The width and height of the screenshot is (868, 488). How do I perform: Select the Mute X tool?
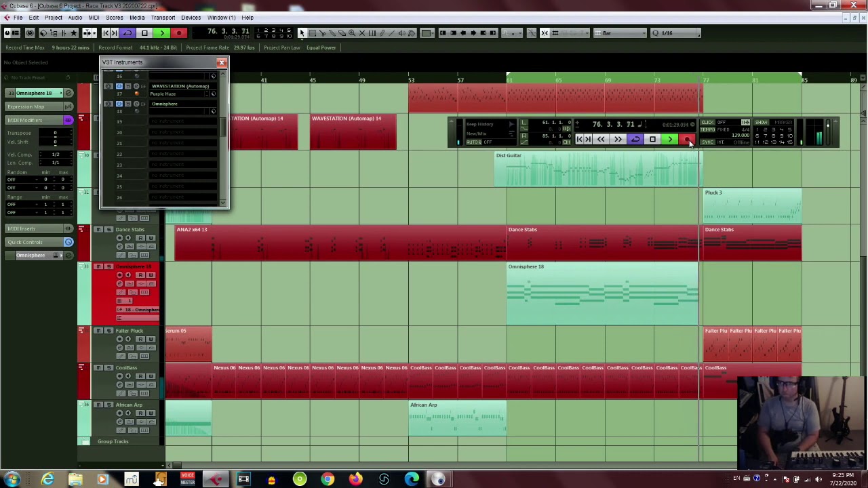[x=361, y=33]
